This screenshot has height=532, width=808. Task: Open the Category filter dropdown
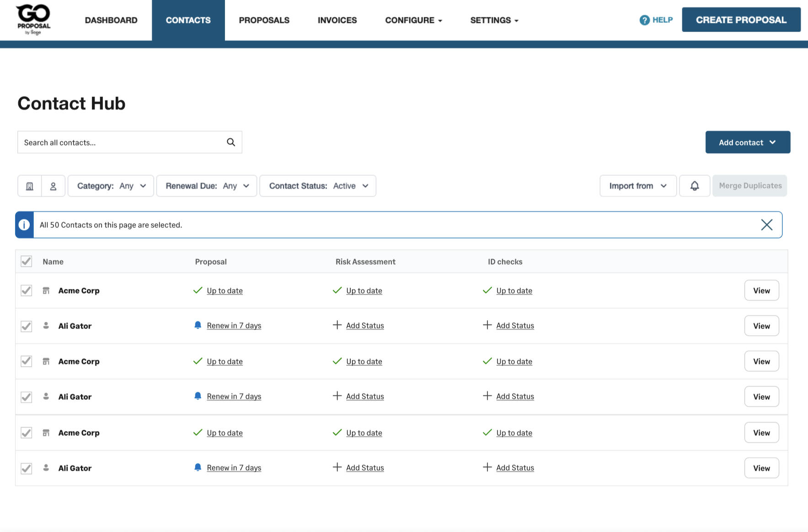pos(111,186)
